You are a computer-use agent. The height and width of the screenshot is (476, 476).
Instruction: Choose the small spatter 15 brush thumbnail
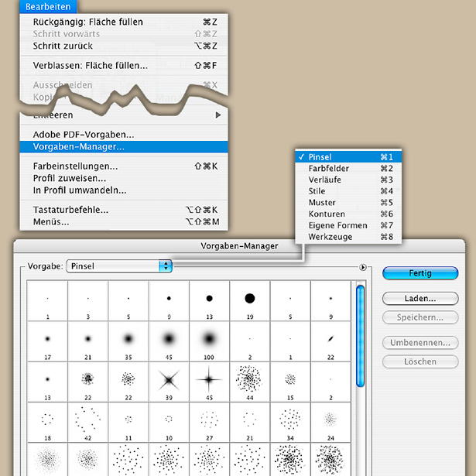(x=290, y=382)
